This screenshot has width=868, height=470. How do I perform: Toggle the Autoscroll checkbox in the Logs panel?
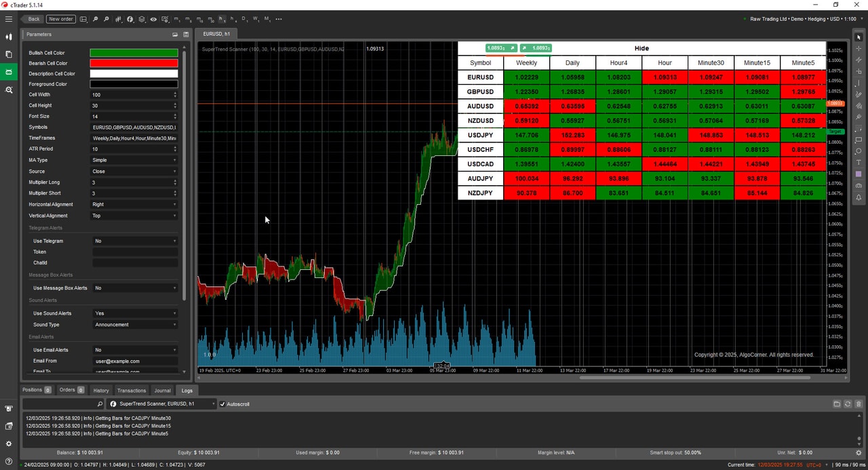pyautogui.click(x=222, y=404)
